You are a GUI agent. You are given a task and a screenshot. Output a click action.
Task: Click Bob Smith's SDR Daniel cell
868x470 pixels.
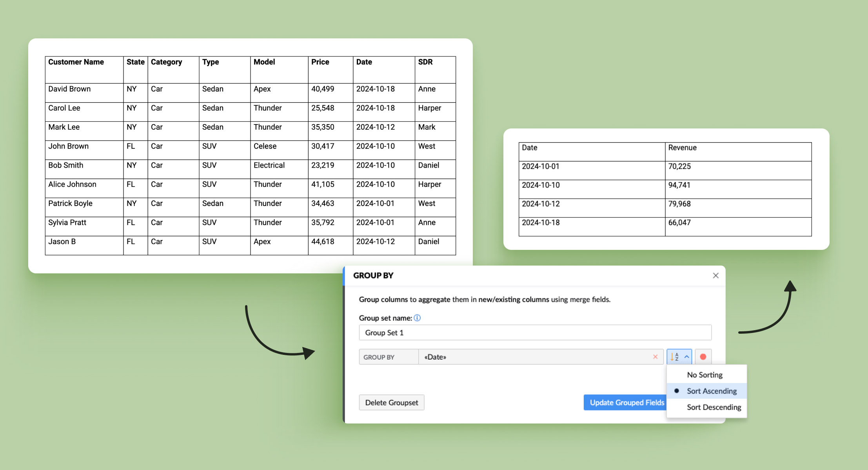click(x=435, y=169)
